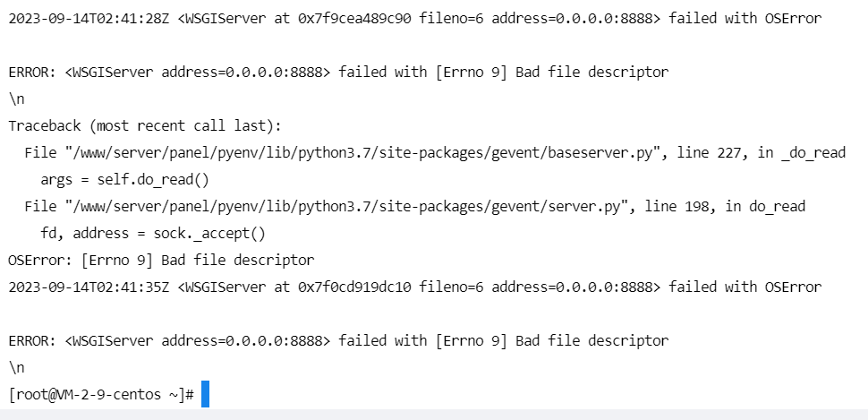Viewport: 868px width, 420px height.
Task: Click the gevent/server.py file path
Action: (346, 207)
